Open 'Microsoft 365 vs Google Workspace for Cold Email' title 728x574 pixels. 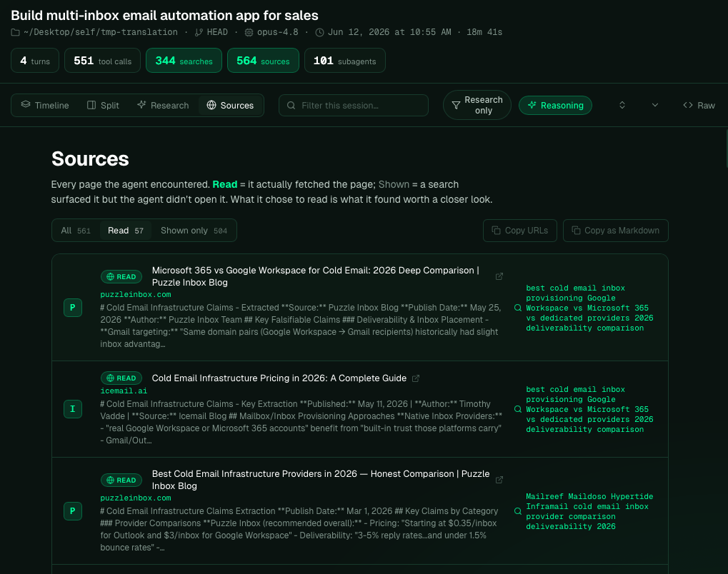pyautogui.click(x=315, y=276)
